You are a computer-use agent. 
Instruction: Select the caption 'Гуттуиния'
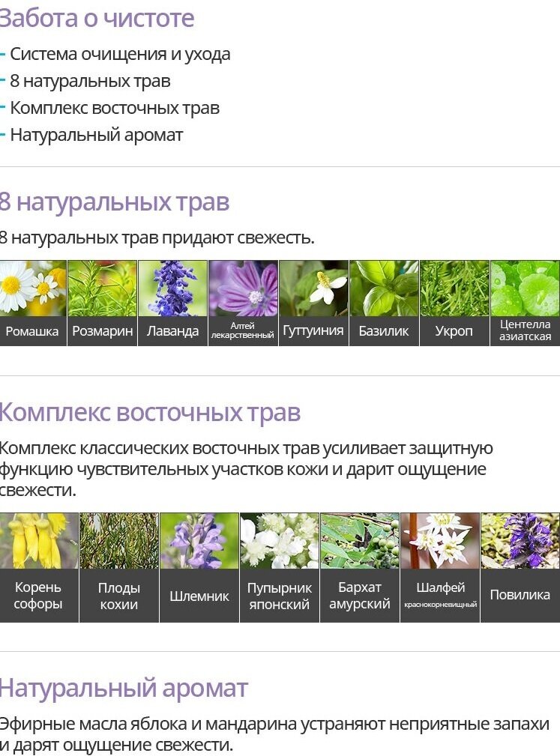point(313,330)
